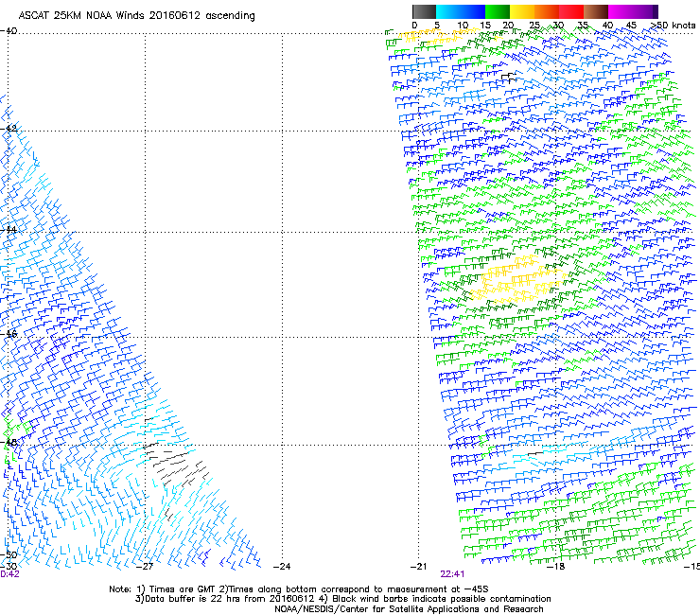700x615 pixels.
Task: Click the -24 longitude axis label
Action: [282, 567]
